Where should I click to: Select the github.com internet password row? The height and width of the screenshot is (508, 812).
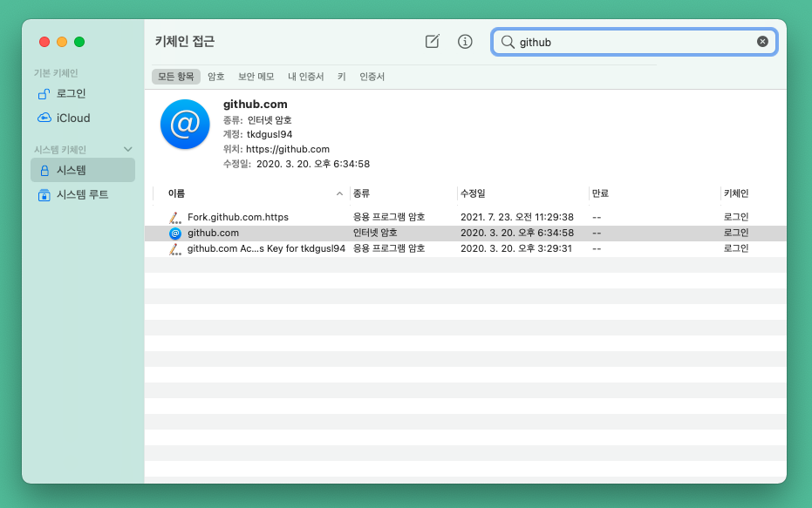[466, 233]
